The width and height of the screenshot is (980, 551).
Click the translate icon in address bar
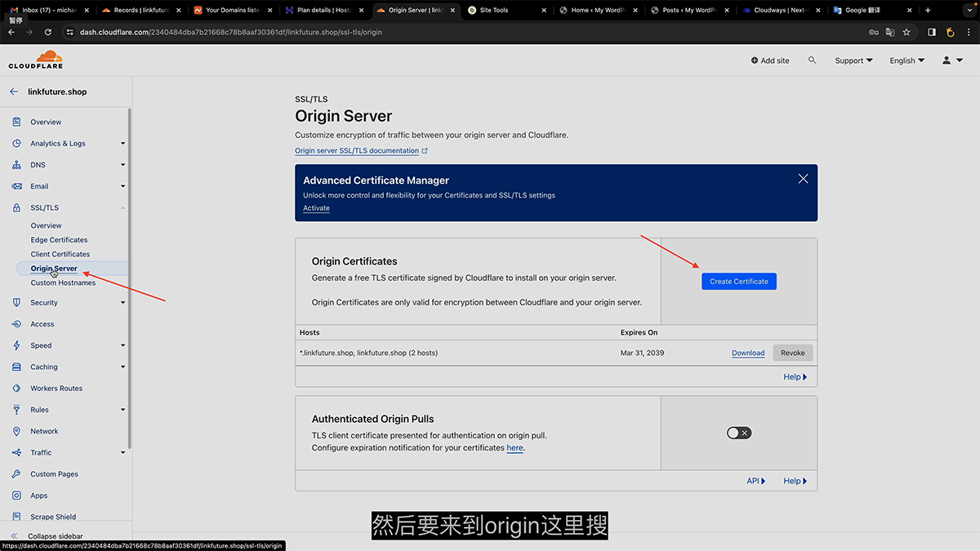(890, 32)
